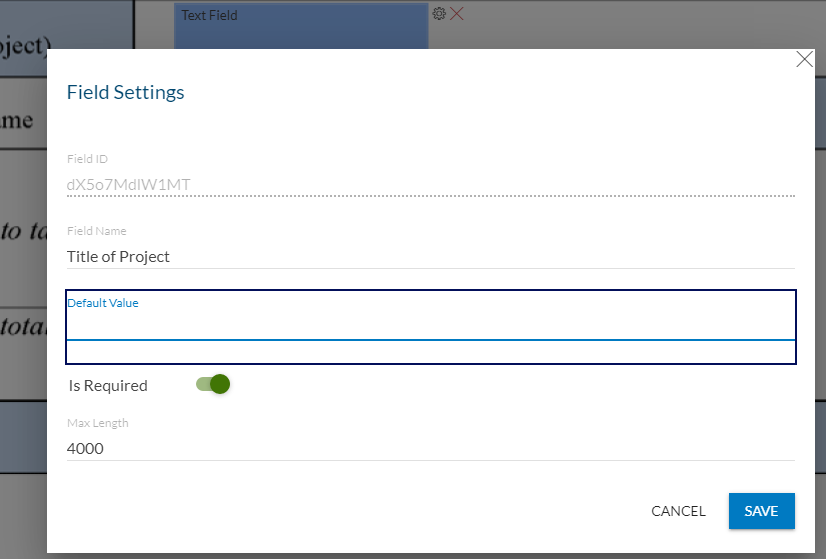Click the Default Value floating label
This screenshot has height=559, width=826.
click(103, 303)
